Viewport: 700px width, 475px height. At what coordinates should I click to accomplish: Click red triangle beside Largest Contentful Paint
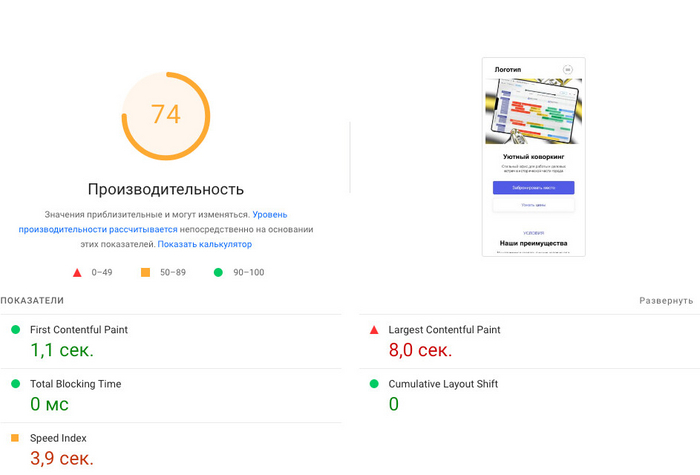(374, 329)
